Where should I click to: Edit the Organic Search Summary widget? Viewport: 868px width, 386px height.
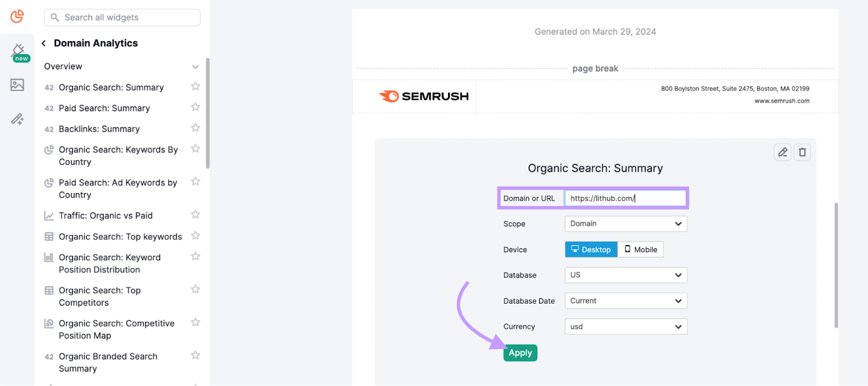782,152
